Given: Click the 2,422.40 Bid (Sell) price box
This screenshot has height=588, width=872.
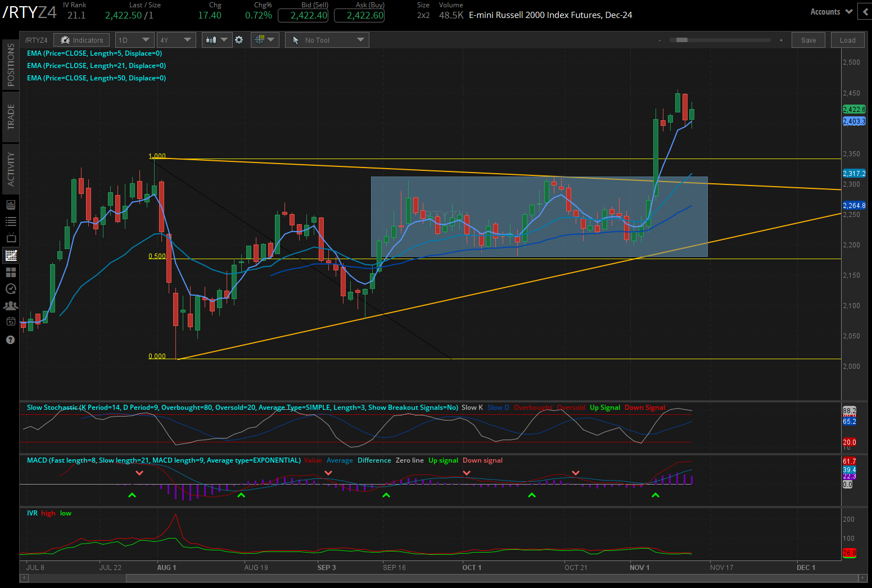Looking at the screenshot, I should pyautogui.click(x=304, y=16).
